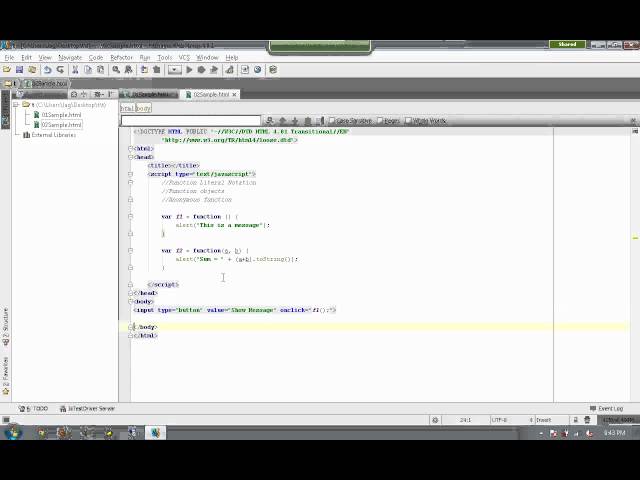This screenshot has width=640, height=480.
Task: Open the Event Log panel
Action: click(x=607, y=409)
